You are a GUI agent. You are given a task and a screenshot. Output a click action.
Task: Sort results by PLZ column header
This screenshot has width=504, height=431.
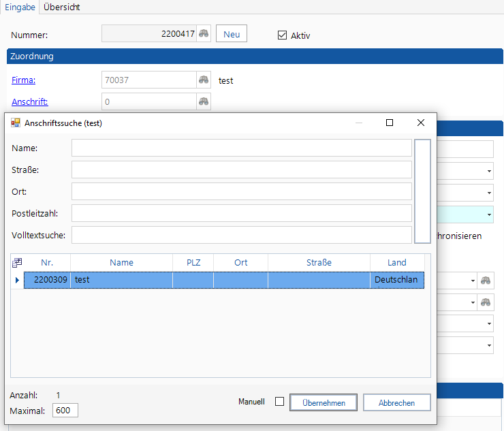click(x=193, y=263)
